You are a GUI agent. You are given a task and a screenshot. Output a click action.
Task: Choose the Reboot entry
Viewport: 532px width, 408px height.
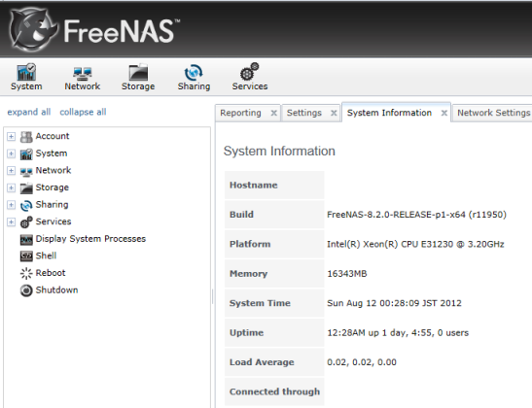[51, 273]
